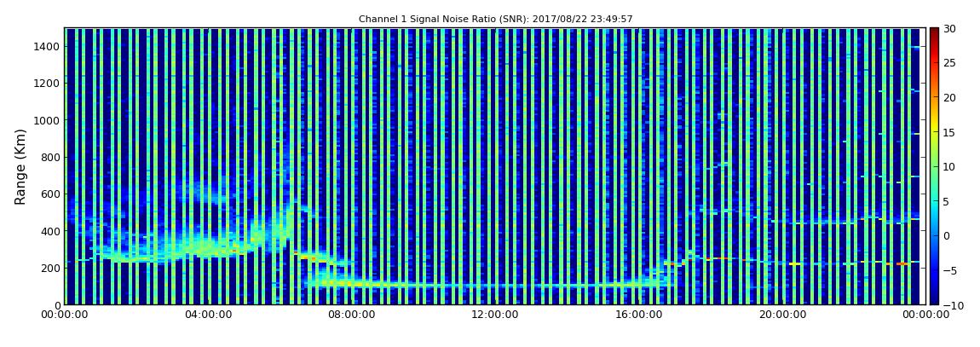Click the 200 range tick label
Image resolution: width=980 pixels, height=347 pixels.
click(50, 268)
